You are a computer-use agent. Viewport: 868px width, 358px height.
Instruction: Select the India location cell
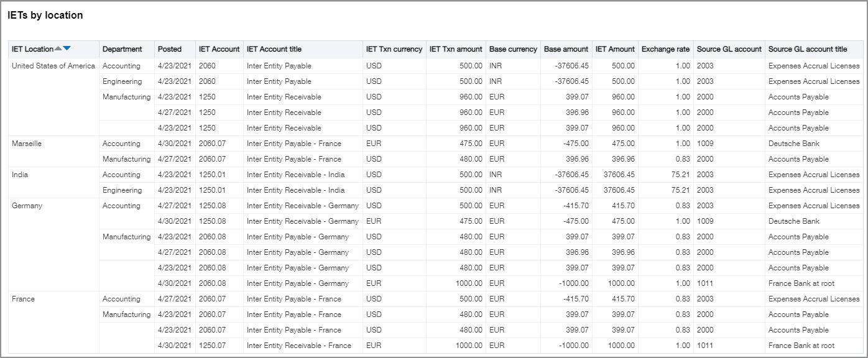tap(20, 175)
